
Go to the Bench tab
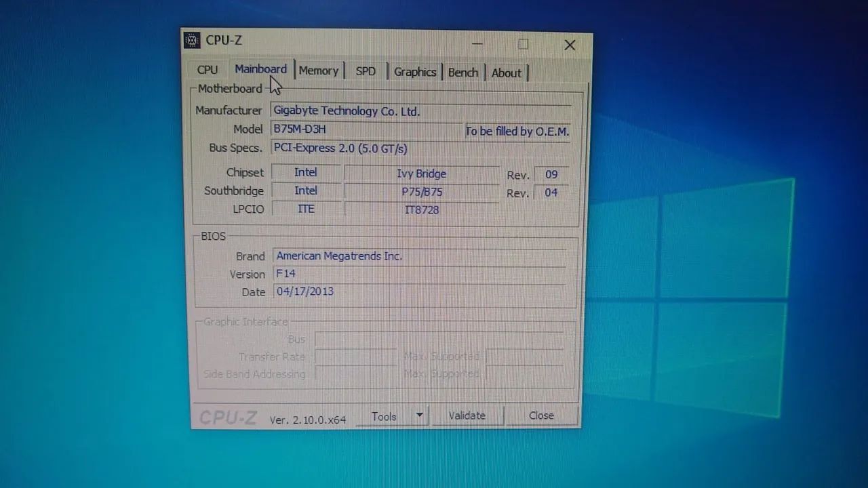click(463, 73)
